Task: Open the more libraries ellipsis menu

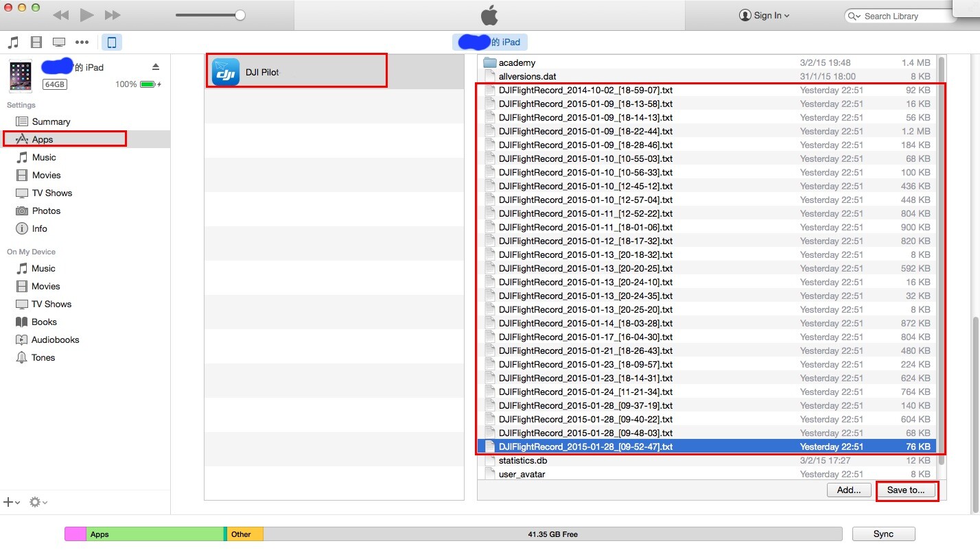Action: tap(82, 43)
